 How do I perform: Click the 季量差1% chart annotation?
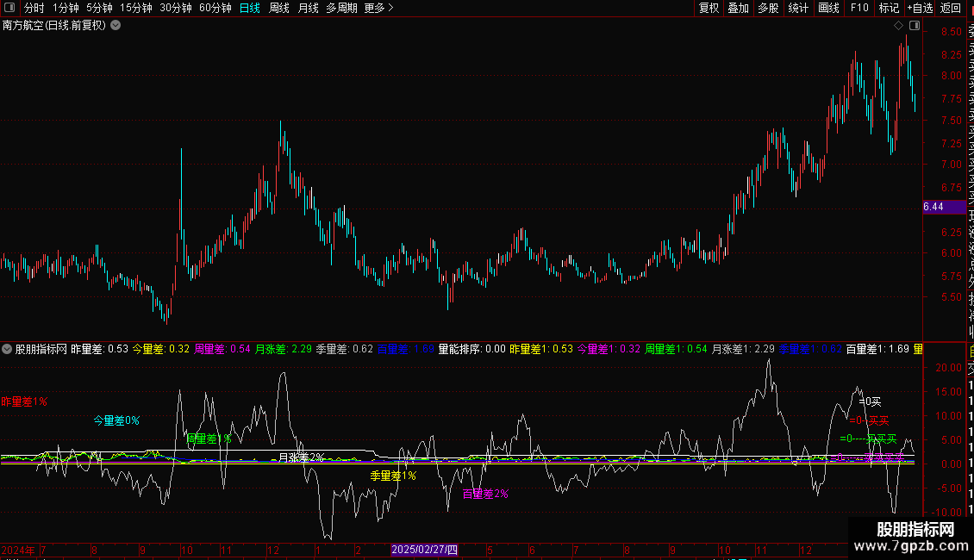(x=393, y=476)
